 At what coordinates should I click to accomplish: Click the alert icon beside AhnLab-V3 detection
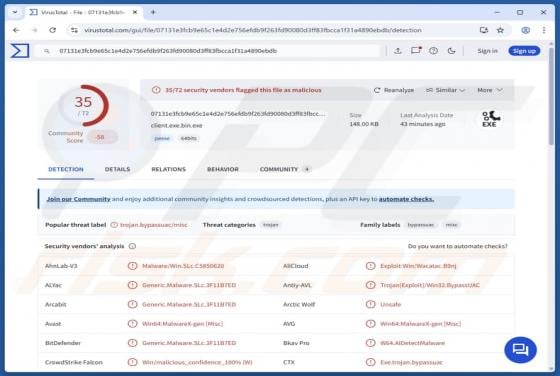(x=132, y=266)
